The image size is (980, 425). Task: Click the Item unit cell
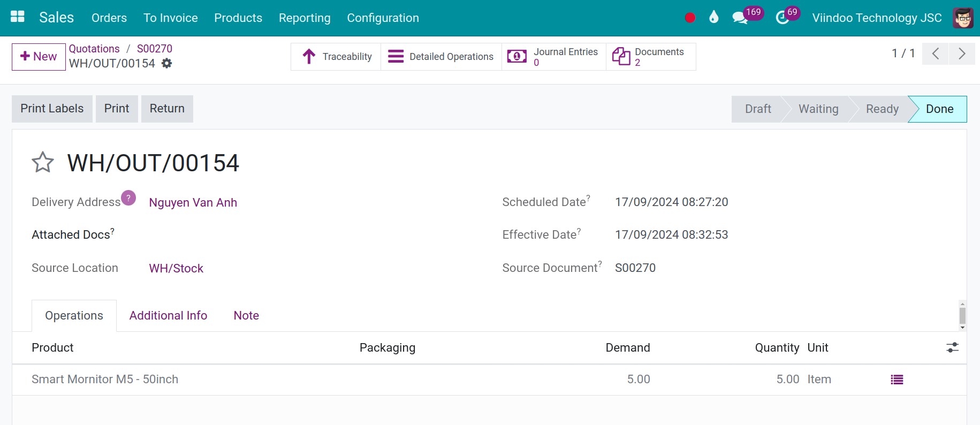point(819,380)
